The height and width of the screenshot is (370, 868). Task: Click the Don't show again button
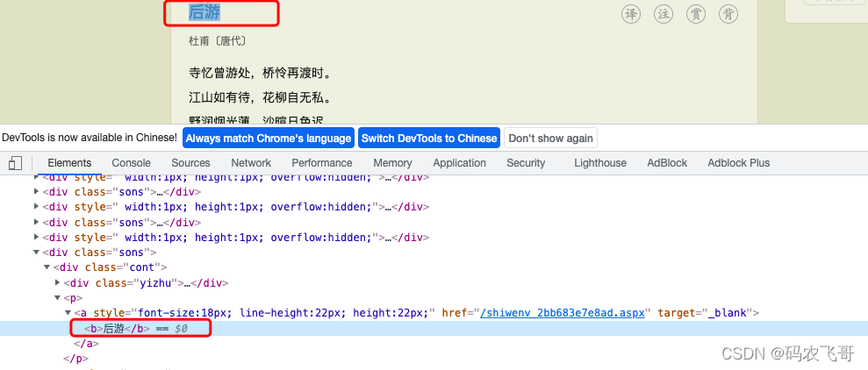click(x=551, y=139)
